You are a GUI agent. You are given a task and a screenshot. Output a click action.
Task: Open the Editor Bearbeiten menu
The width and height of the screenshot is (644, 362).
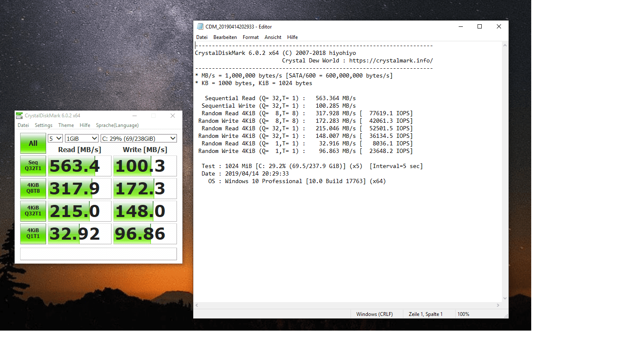tap(225, 37)
